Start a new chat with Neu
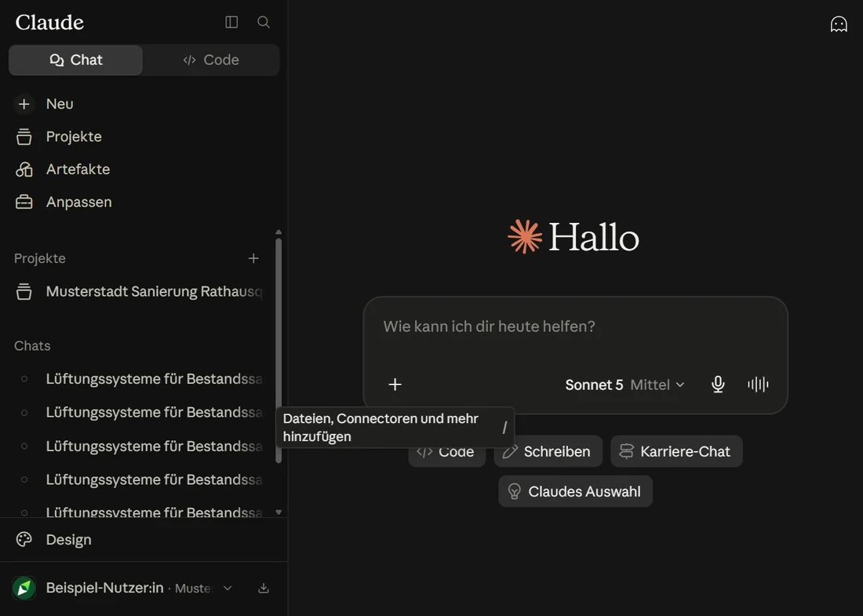Image resolution: width=863 pixels, height=616 pixels. pos(143,104)
